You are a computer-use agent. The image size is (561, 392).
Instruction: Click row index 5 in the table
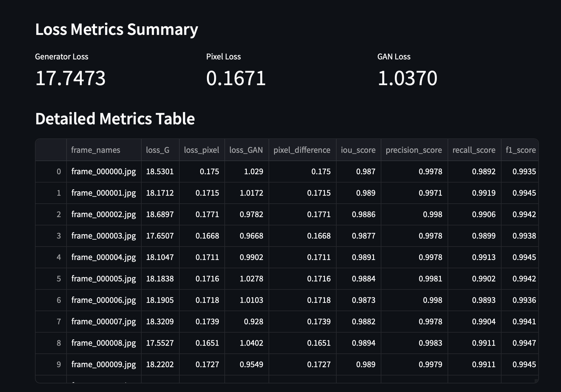(59, 279)
